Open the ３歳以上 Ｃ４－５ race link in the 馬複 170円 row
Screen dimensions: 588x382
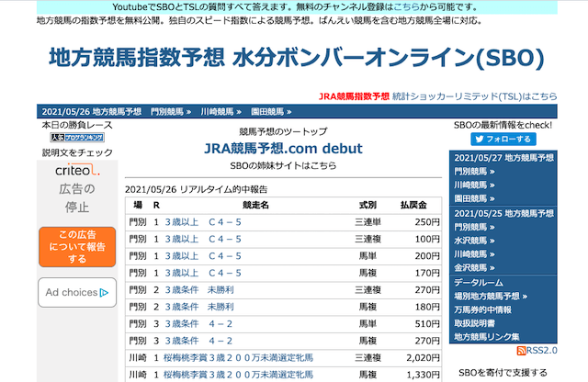tap(203, 273)
